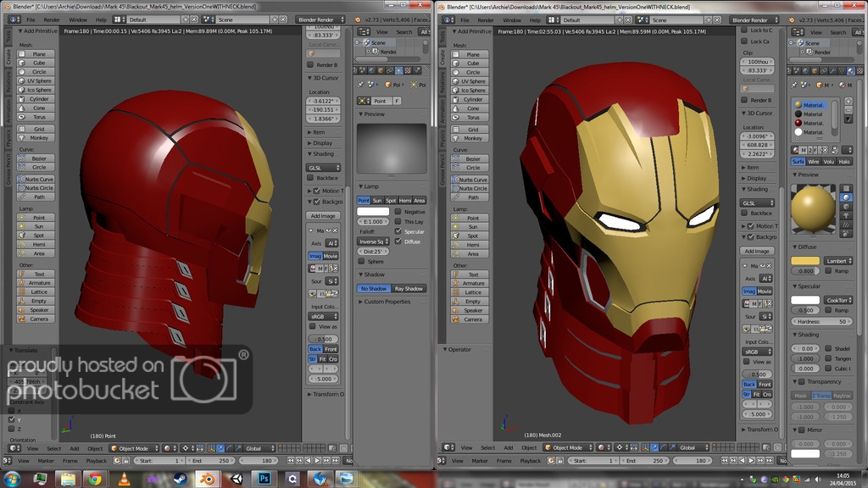Click the End 250 frame field in left window
Image resolution: width=868 pixels, height=488 pixels.
(213, 460)
